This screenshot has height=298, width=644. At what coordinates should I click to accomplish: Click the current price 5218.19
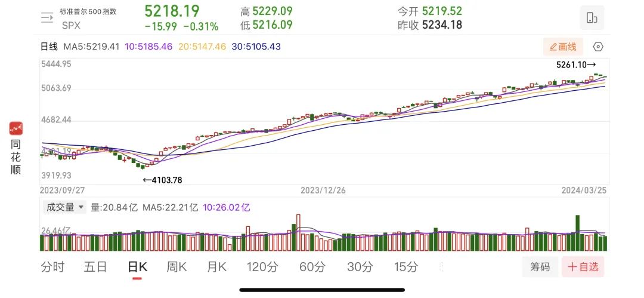(x=172, y=10)
